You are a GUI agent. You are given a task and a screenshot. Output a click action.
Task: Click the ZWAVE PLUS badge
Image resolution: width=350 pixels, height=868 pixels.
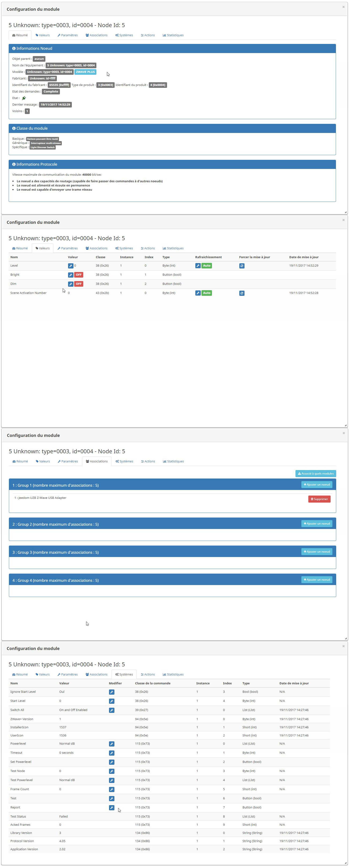click(x=85, y=72)
